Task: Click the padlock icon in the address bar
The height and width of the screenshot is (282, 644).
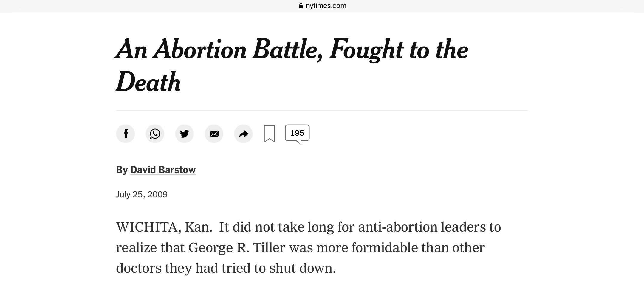Action: coord(301,6)
